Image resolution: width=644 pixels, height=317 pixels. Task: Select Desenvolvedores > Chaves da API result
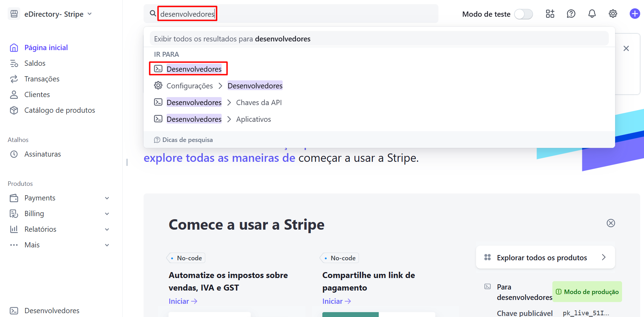coord(218,102)
